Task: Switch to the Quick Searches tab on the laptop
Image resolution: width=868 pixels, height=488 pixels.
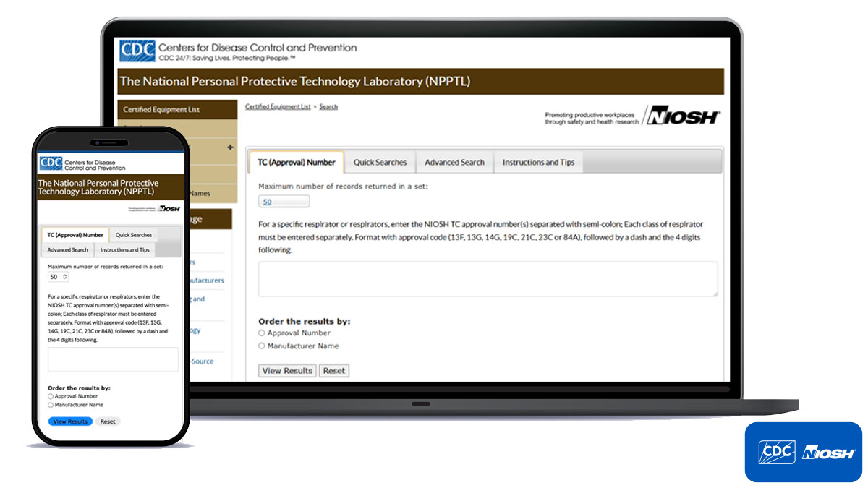Action: pos(380,162)
